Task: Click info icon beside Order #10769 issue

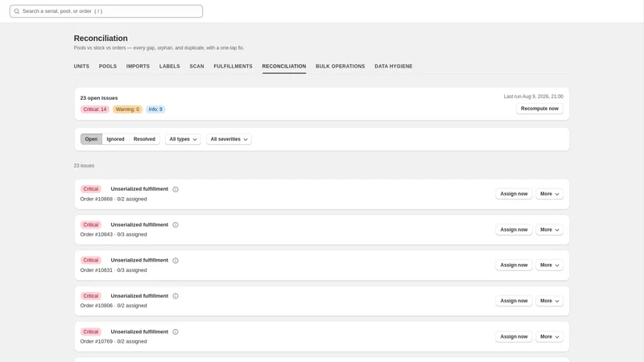Action: tap(175, 331)
